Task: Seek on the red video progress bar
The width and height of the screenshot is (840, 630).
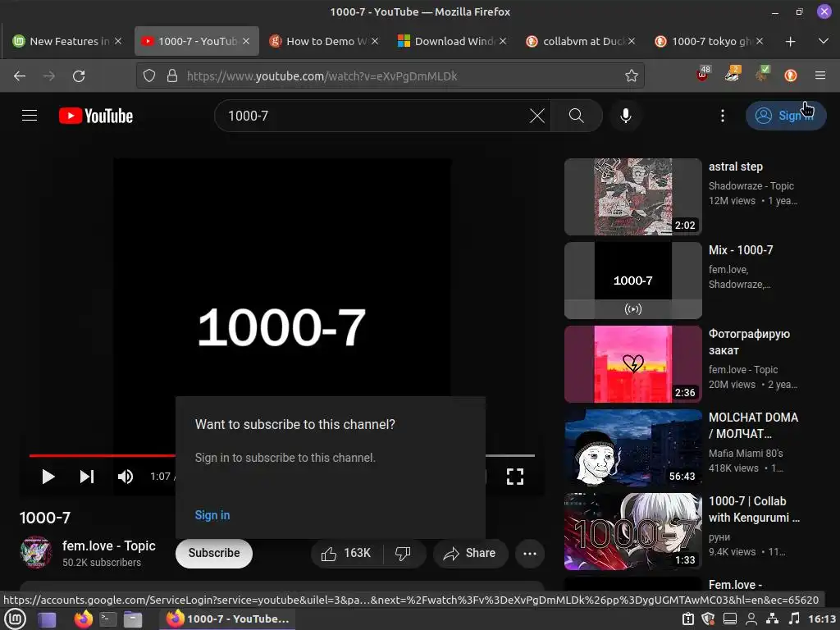Action: (x=102, y=455)
